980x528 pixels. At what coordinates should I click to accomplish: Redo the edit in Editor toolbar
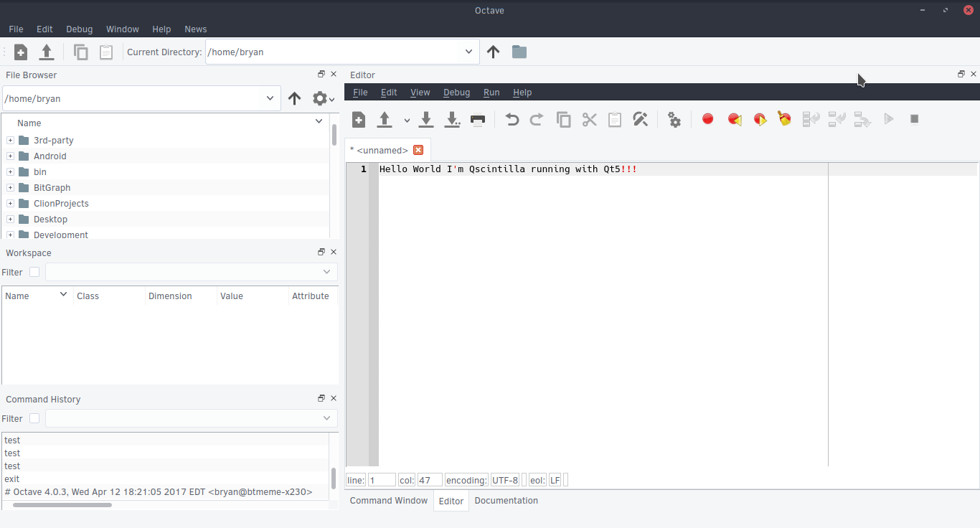(x=537, y=120)
